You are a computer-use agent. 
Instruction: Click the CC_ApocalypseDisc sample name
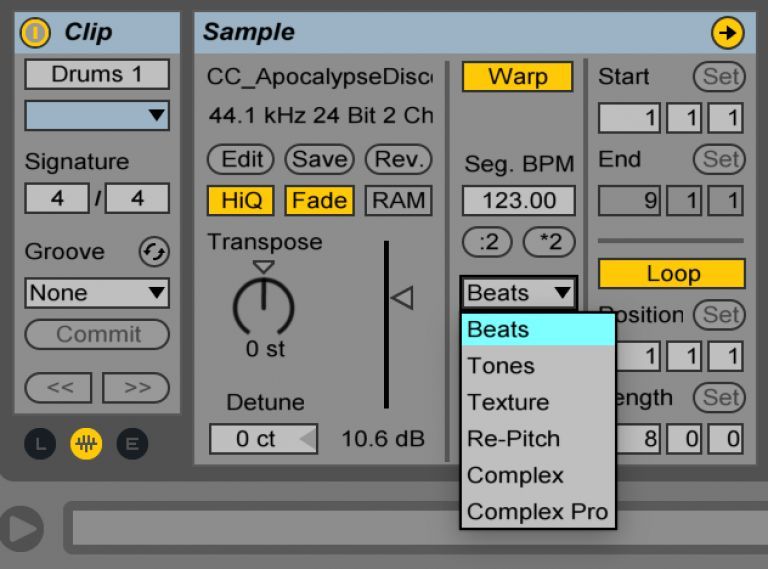point(320,76)
